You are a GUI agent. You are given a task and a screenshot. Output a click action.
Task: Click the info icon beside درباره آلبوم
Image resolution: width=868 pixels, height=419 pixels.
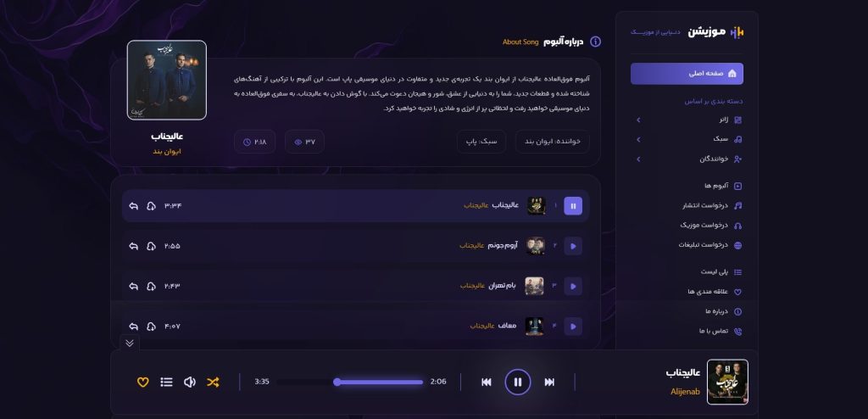[x=596, y=42]
